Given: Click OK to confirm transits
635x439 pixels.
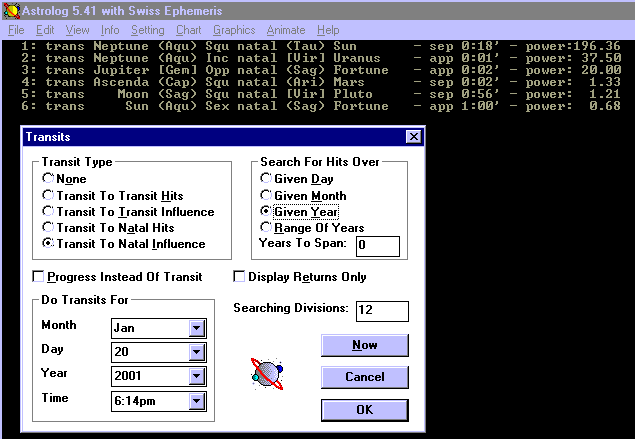Looking at the screenshot, I should (364, 410).
